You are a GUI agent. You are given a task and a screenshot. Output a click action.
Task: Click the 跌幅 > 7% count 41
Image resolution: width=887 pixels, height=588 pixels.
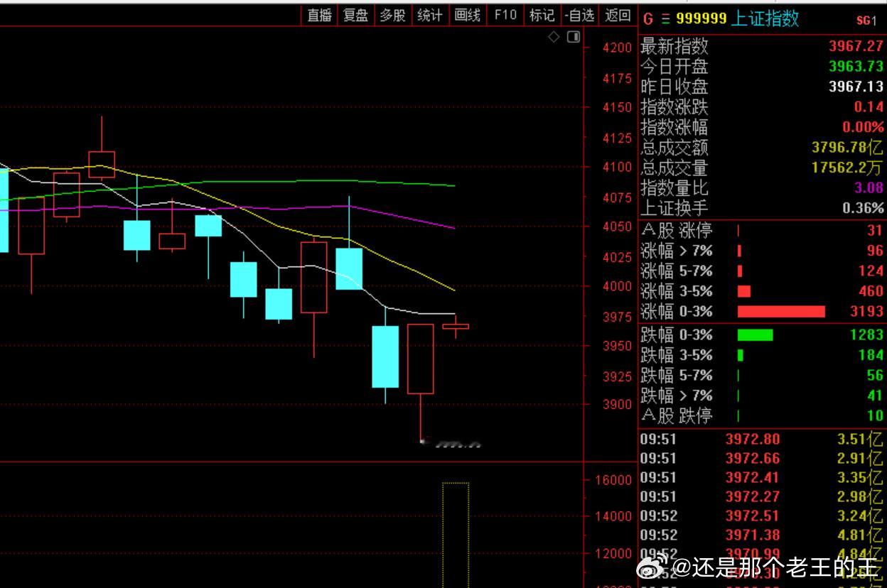(875, 396)
